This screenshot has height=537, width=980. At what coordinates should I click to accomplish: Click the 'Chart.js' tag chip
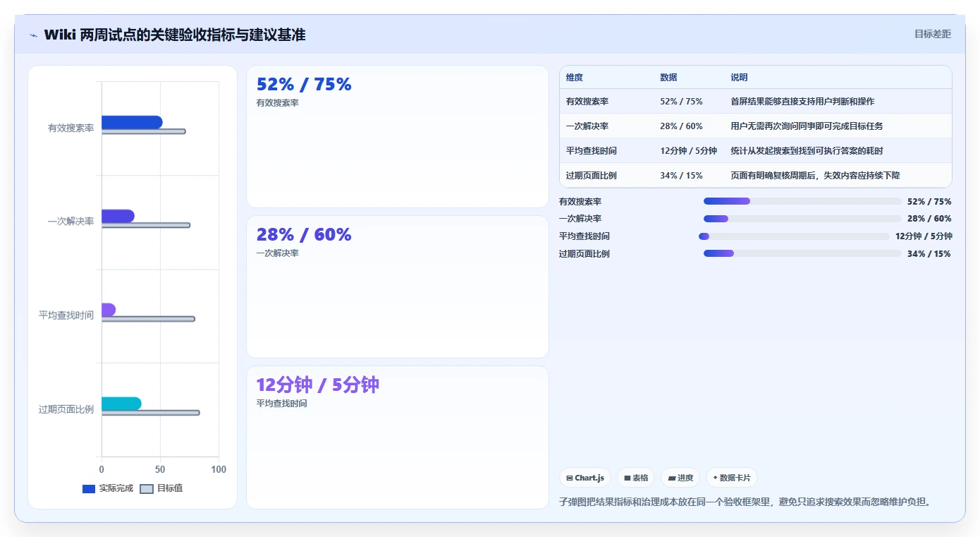point(585,478)
